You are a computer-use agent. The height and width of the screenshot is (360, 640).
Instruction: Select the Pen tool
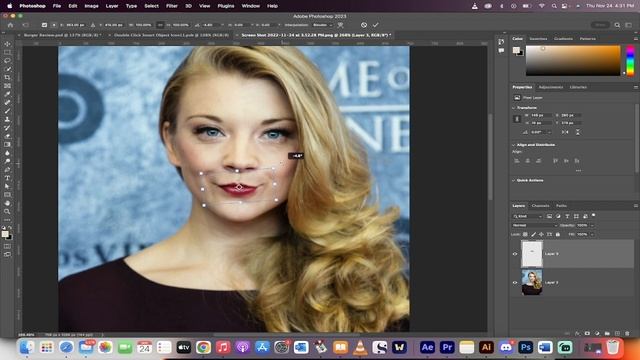pos(7,170)
